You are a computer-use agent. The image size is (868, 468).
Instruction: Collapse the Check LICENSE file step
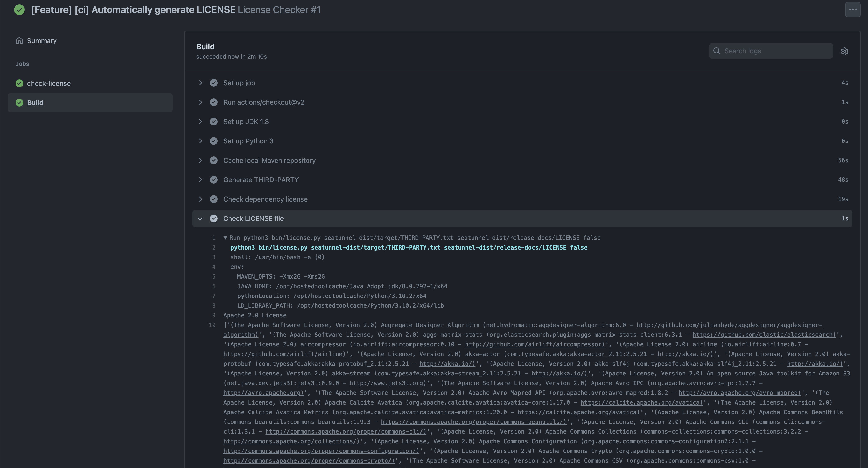(200, 219)
